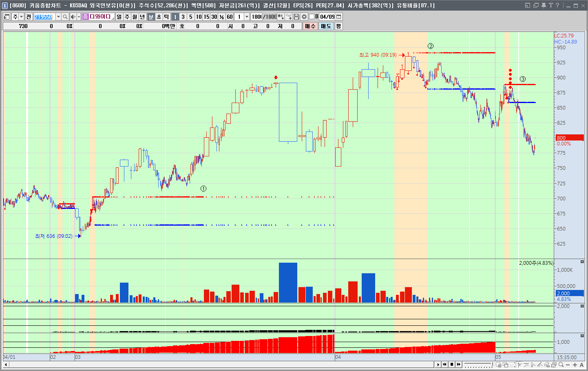The height and width of the screenshot is (371, 588).
Task: Toggle the minute (분) chart period button
Action: [151, 17]
